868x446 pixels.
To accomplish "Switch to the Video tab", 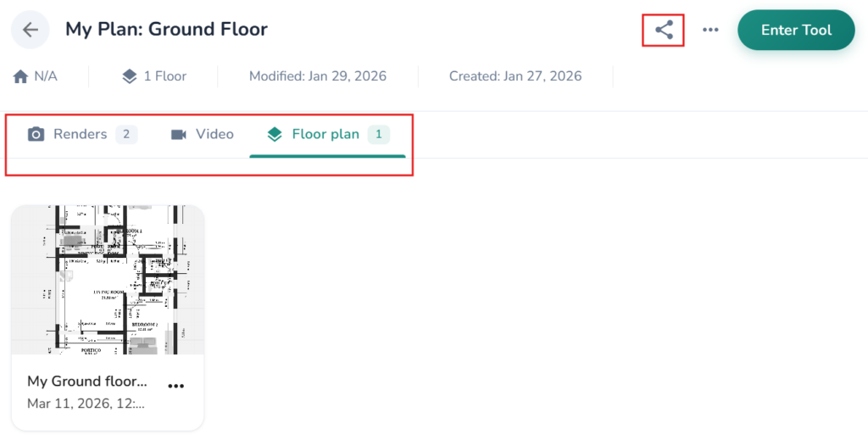I will point(214,134).
